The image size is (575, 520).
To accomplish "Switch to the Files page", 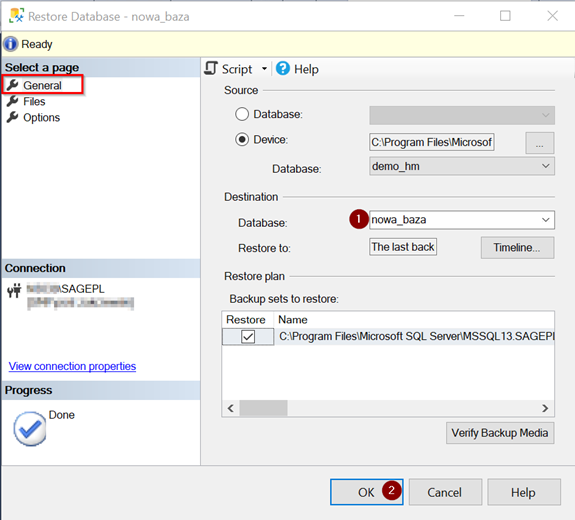I will tap(34, 102).
